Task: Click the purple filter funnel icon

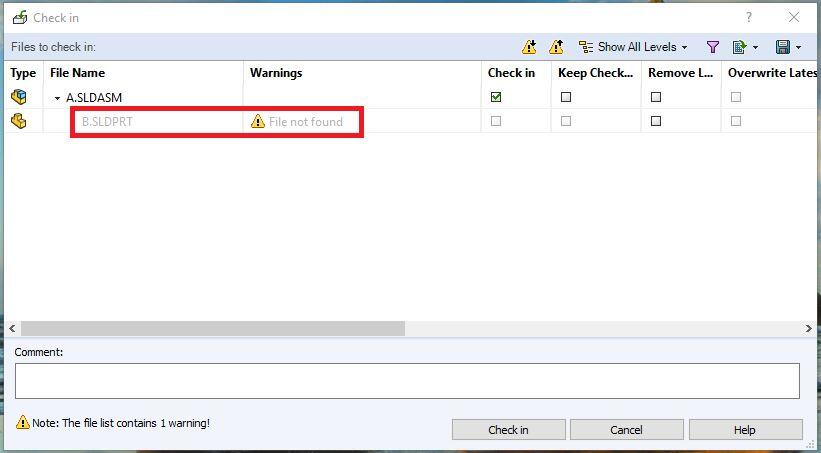Action: coord(713,47)
